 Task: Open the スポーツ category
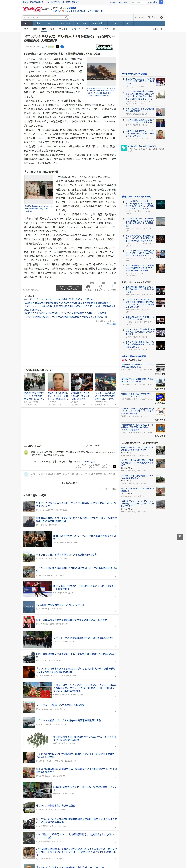[76, 29]
